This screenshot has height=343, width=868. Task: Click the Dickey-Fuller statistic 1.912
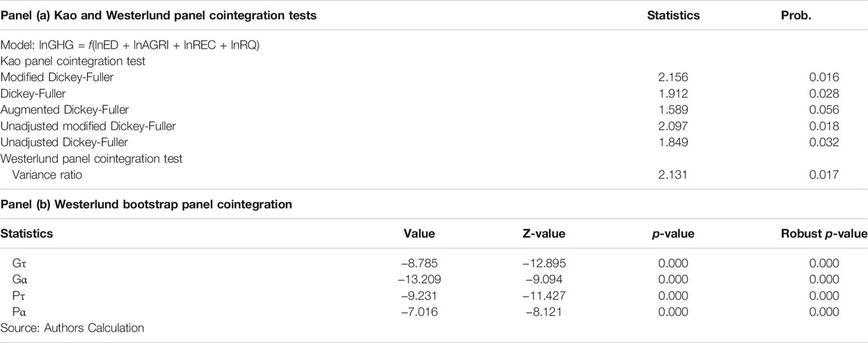673,94
